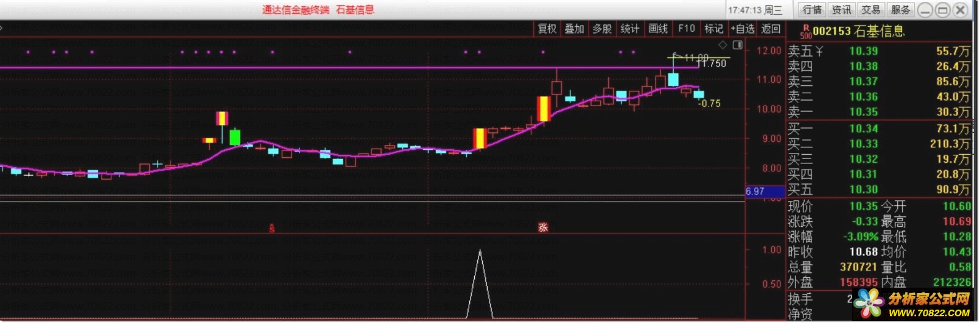This screenshot has height=323, width=980.
Task: Click the 叠加 overlay button
Action: click(x=574, y=29)
